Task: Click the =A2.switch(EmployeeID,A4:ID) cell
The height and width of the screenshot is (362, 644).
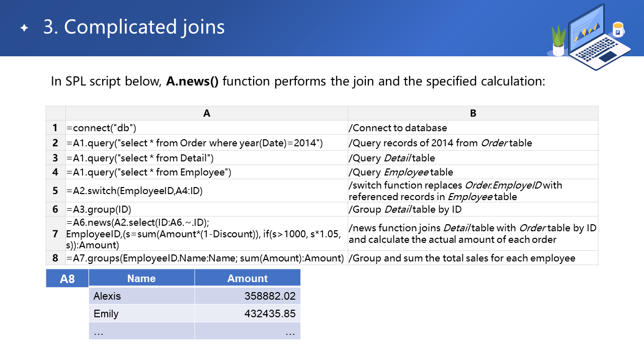Action: pos(206,191)
